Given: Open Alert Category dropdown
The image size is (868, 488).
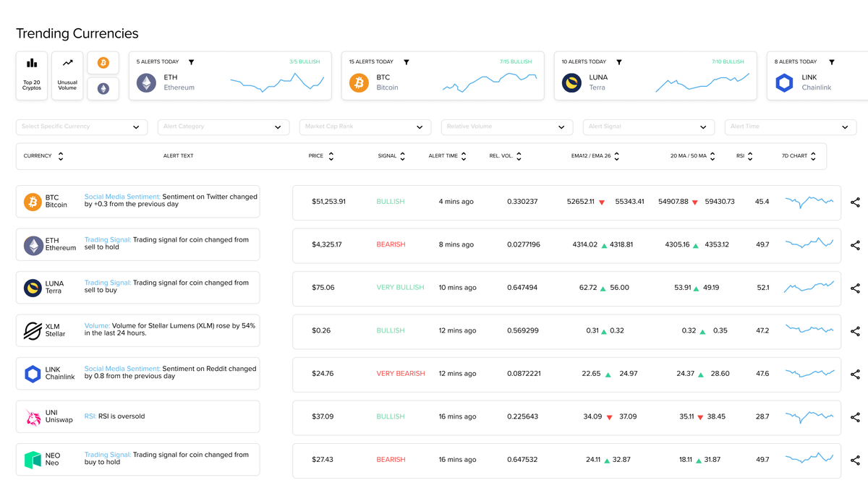Looking at the screenshot, I should click(224, 127).
